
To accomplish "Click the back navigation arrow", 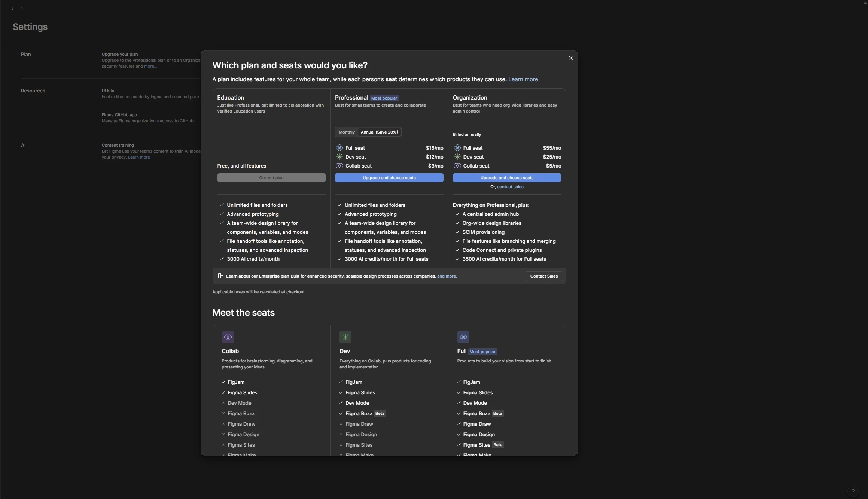I will click(x=12, y=9).
